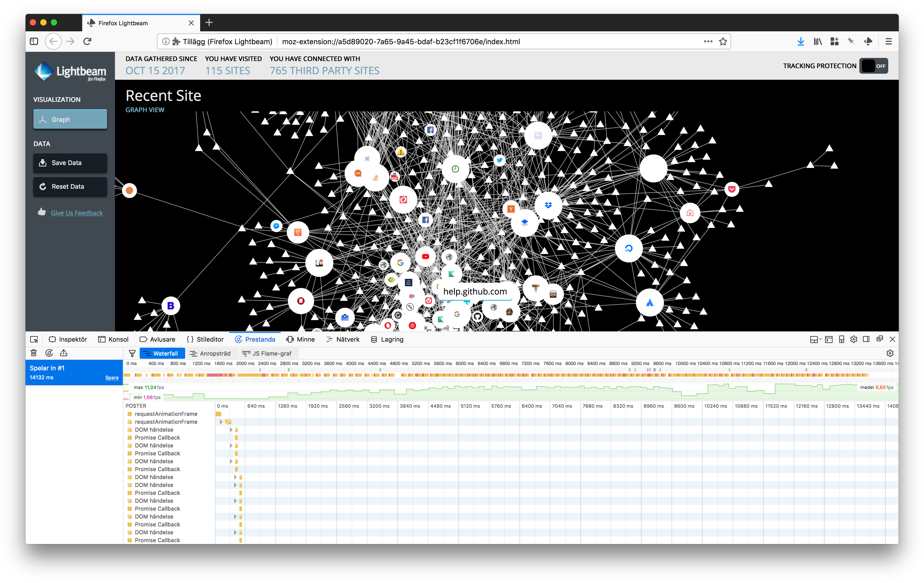Click the Spara link on recording

(x=112, y=378)
